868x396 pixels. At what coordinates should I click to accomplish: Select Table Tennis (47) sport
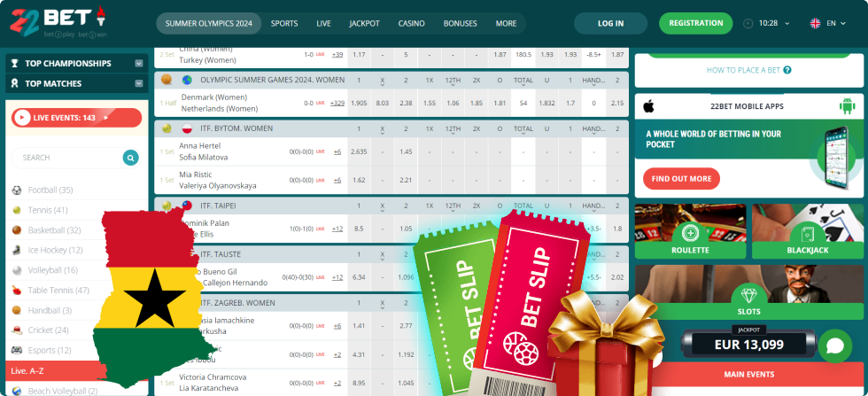pos(58,291)
